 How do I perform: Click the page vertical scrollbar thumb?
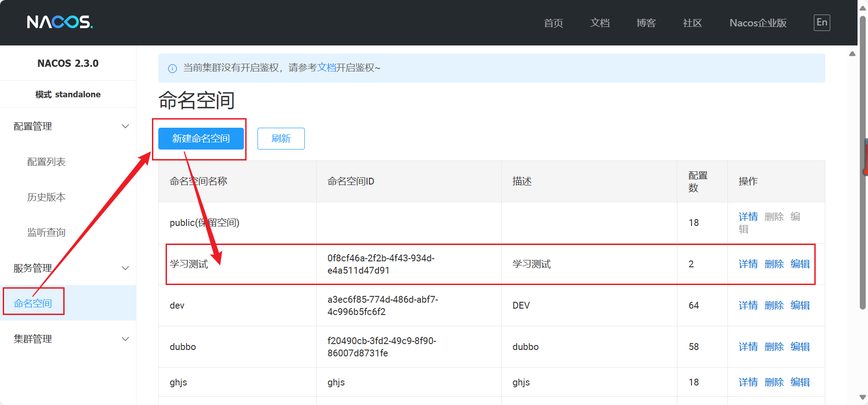[x=863, y=163]
